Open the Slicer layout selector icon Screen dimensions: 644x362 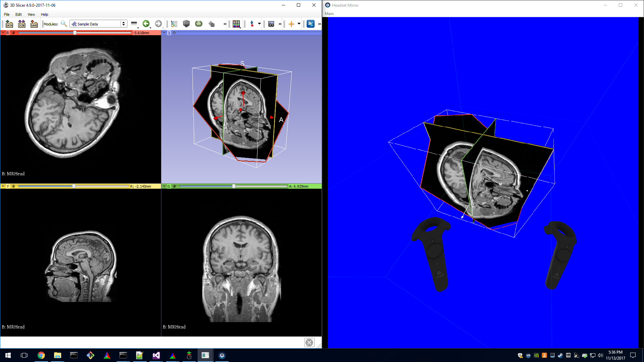pos(236,24)
